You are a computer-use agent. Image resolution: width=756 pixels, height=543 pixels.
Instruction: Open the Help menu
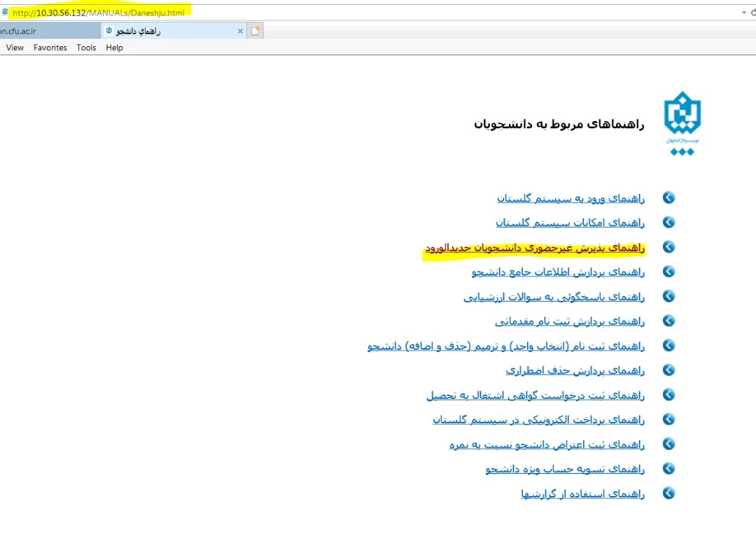coord(114,48)
